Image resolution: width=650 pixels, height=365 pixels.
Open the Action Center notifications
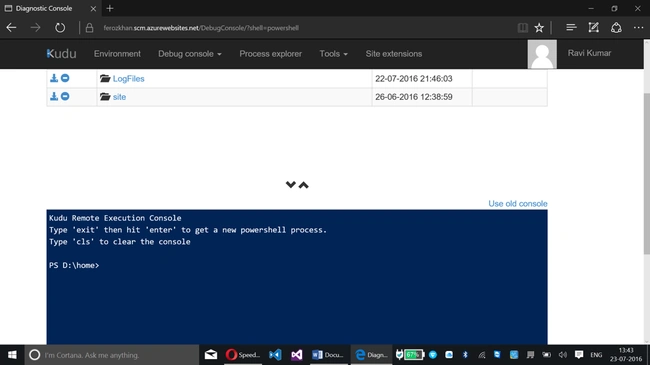coord(579,355)
